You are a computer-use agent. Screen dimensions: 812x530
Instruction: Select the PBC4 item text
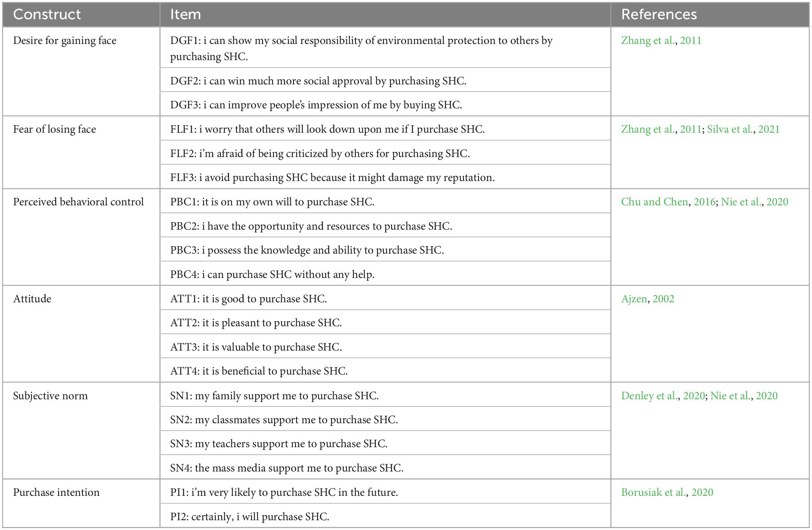[272, 275]
